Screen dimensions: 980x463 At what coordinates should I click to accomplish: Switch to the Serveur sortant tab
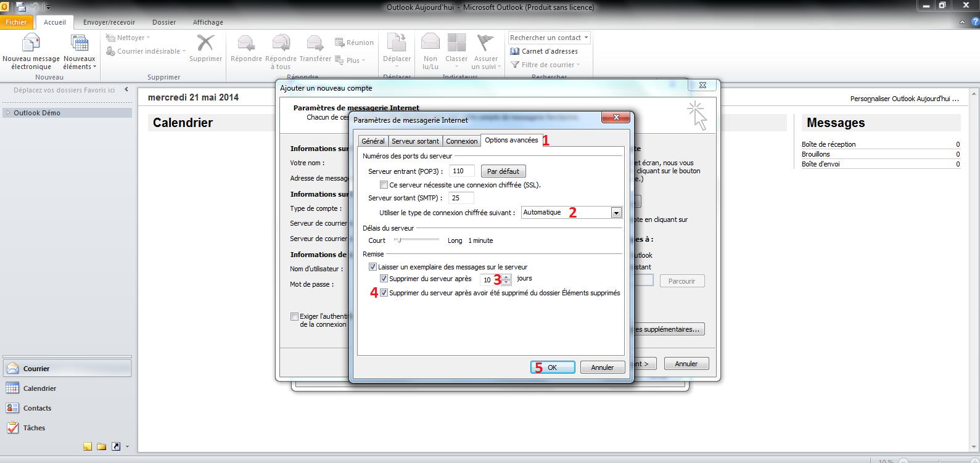pos(415,141)
